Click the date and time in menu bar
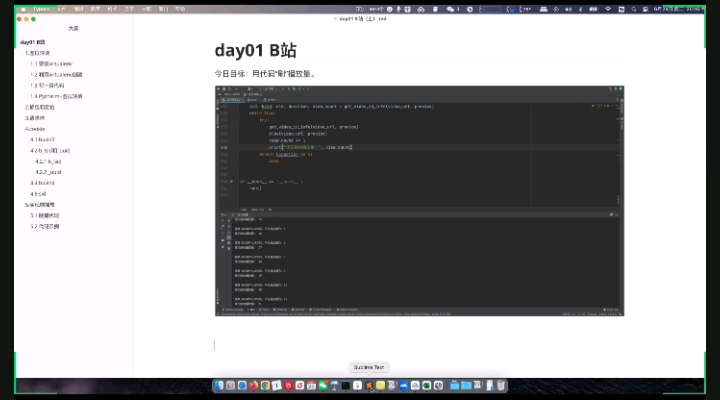 click(679, 9)
